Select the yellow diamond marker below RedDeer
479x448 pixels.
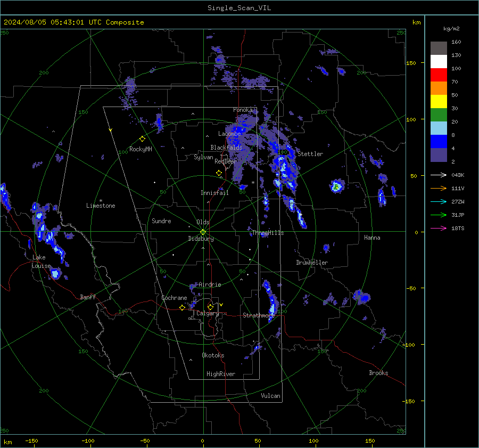point(219,173)
